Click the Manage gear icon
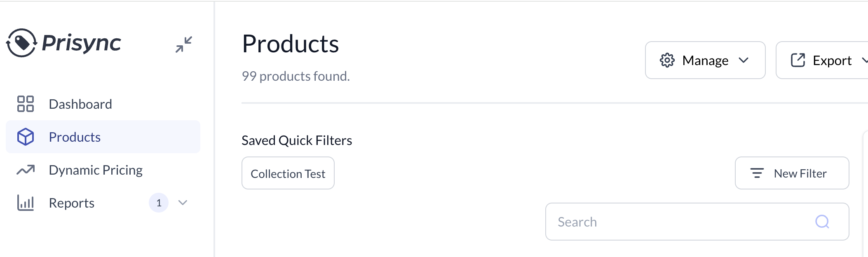Screen dimensions: 868x257 (667, 60)
